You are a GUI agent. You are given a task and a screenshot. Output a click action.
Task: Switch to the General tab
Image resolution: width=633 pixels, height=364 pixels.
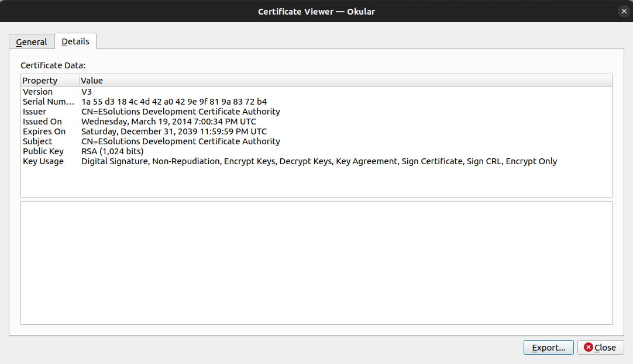click(32, 42)
